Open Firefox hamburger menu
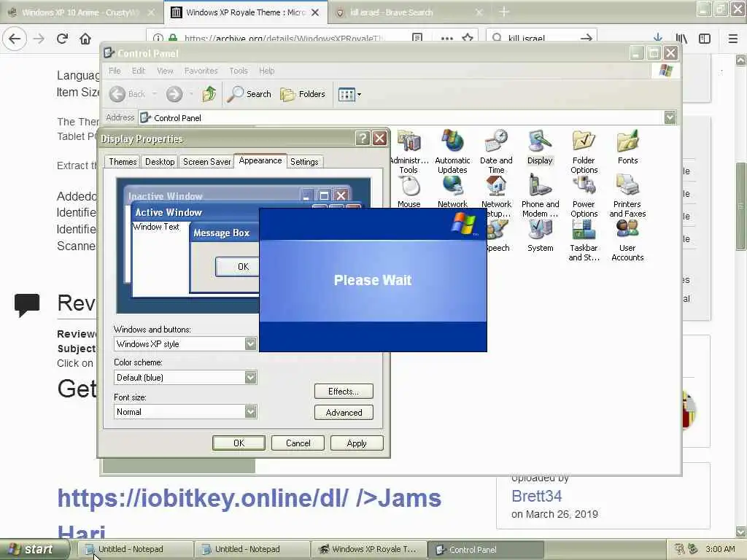The image size is (747, 560). tap(732, 39)
